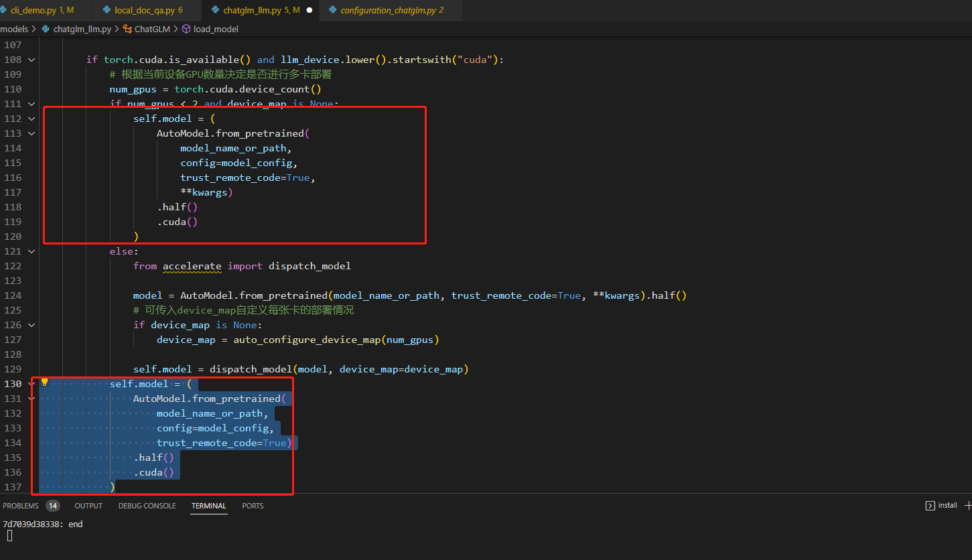Open the ChatGLM class breadcrumb

[152, 29]
